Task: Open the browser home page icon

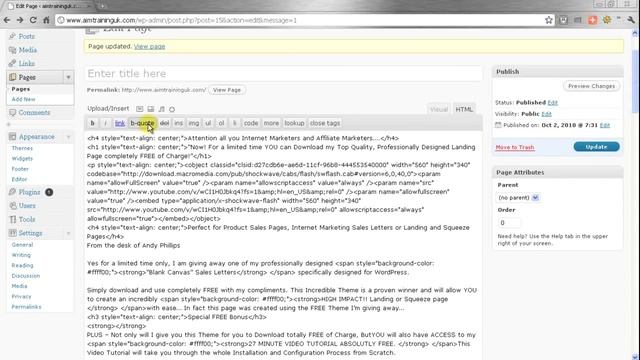Action: click(x=47, y=20)
